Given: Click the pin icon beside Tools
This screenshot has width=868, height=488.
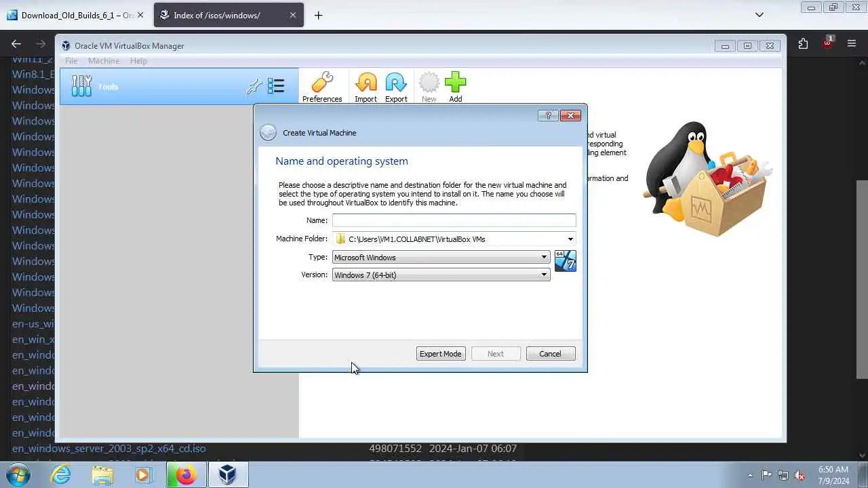Looking at the screenshot, I should (254, 86).
